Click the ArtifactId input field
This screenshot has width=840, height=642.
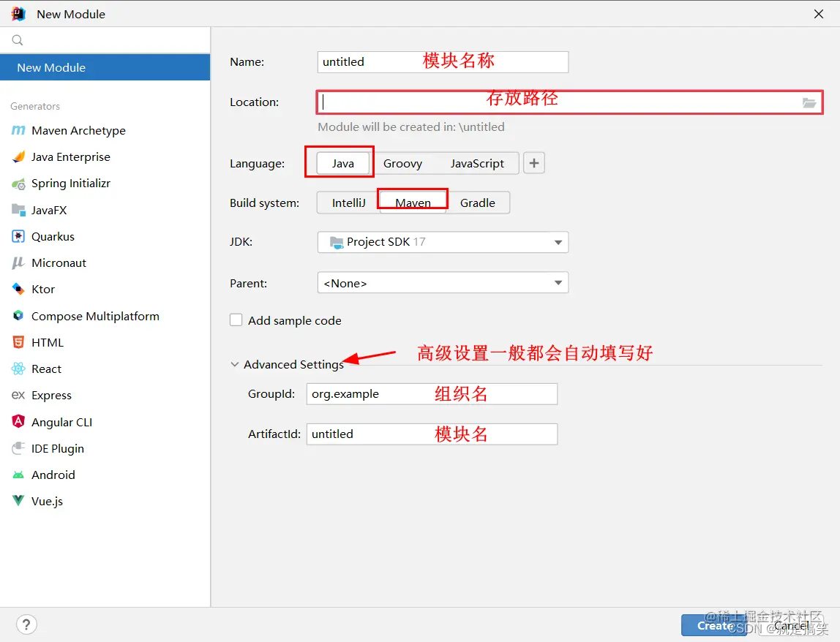click(432, 434)
